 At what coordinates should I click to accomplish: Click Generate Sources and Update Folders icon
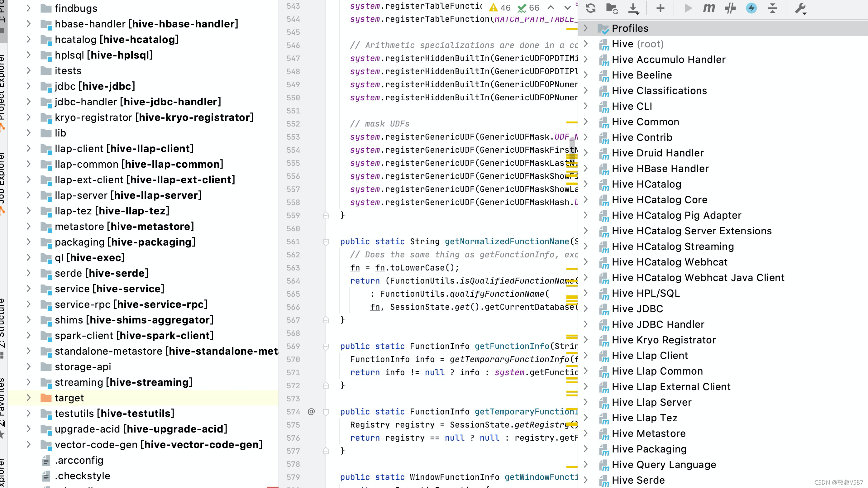coord(612,8)
